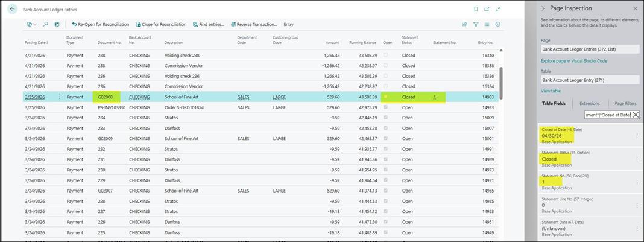Screen dimensions: 644x242
Task: Open the search icon in the list toolbar
Action: [x=46, y=24]
